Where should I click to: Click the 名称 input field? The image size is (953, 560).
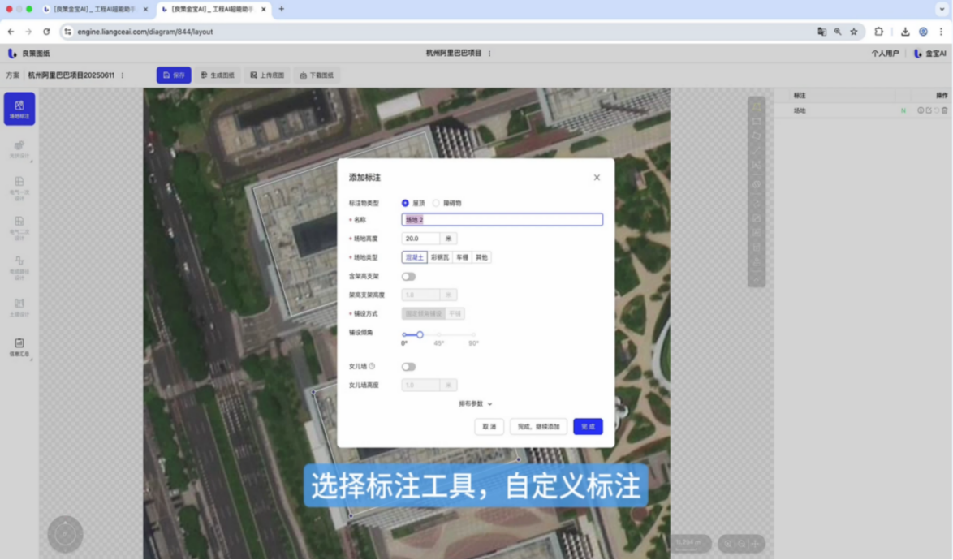click(502, 220)
